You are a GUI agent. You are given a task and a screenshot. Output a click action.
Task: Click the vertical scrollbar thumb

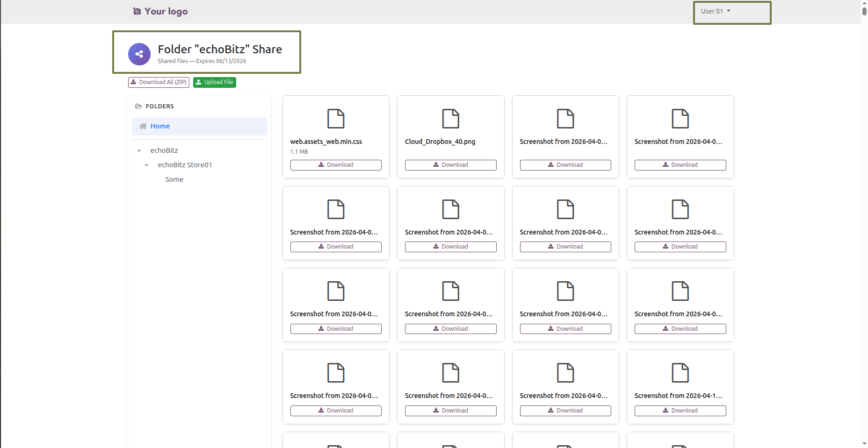pyautogui.click(x=864, y=12)
